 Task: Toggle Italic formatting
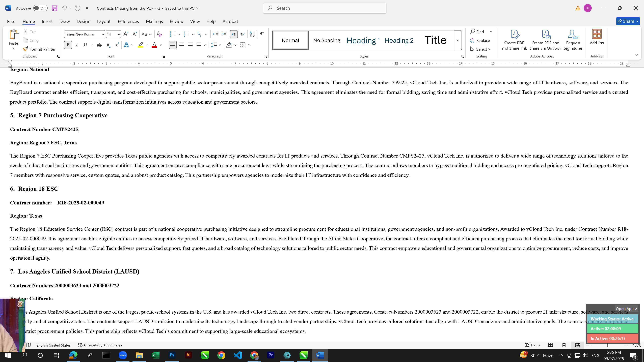click(77, 45)
